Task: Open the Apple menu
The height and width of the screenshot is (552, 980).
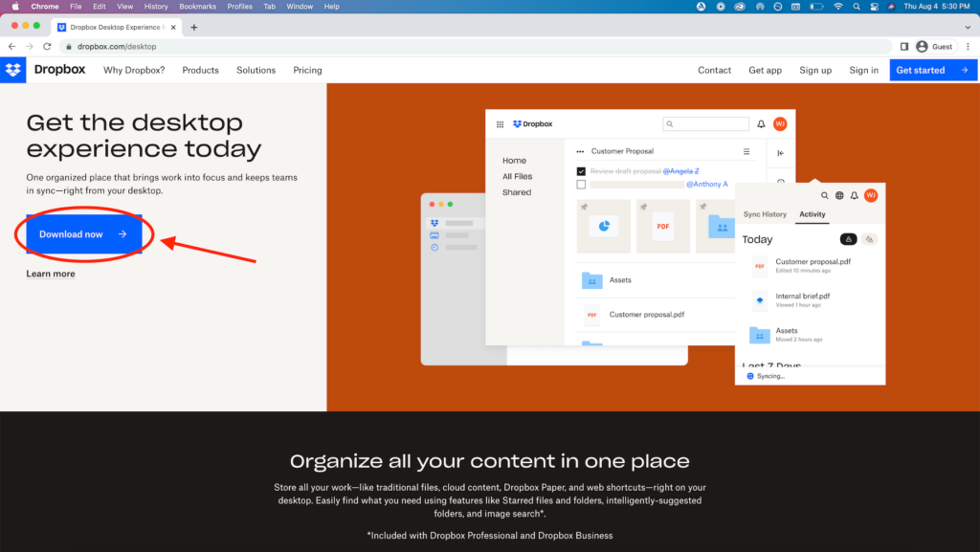Action: point(15,7)
